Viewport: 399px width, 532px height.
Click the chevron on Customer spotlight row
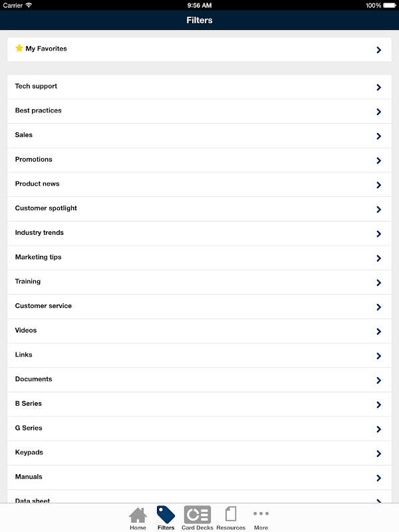[x=379, y=209]
